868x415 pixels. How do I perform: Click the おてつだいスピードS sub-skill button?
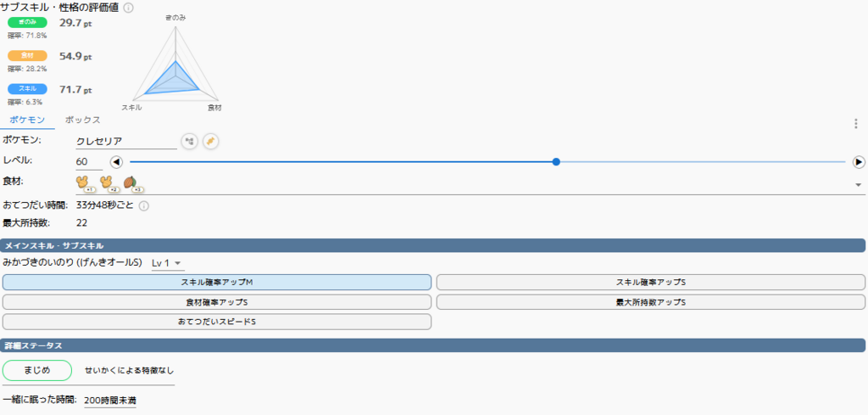click(217, 322)
